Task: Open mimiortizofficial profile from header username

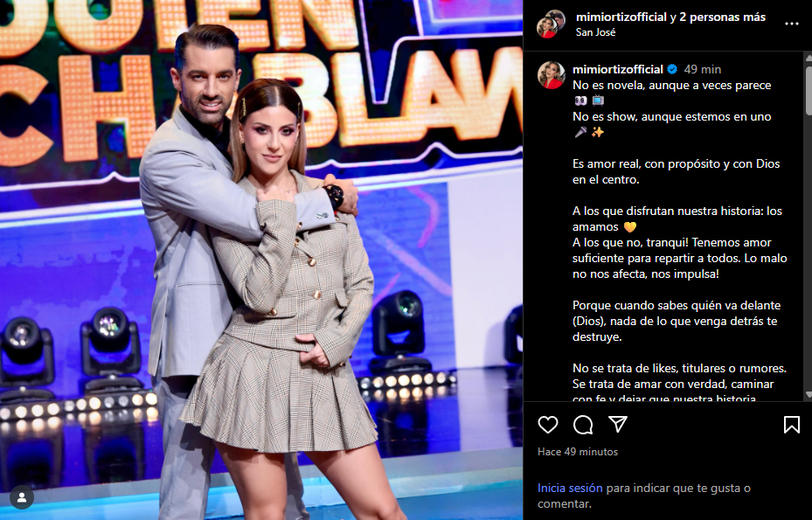Action: coord(621,17)
